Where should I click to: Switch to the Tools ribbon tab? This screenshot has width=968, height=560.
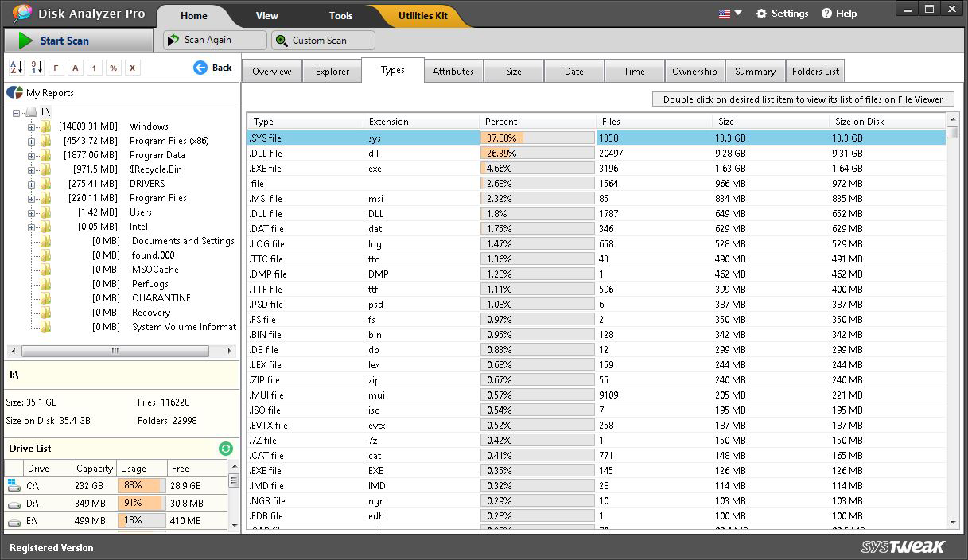tap(340, 16)
